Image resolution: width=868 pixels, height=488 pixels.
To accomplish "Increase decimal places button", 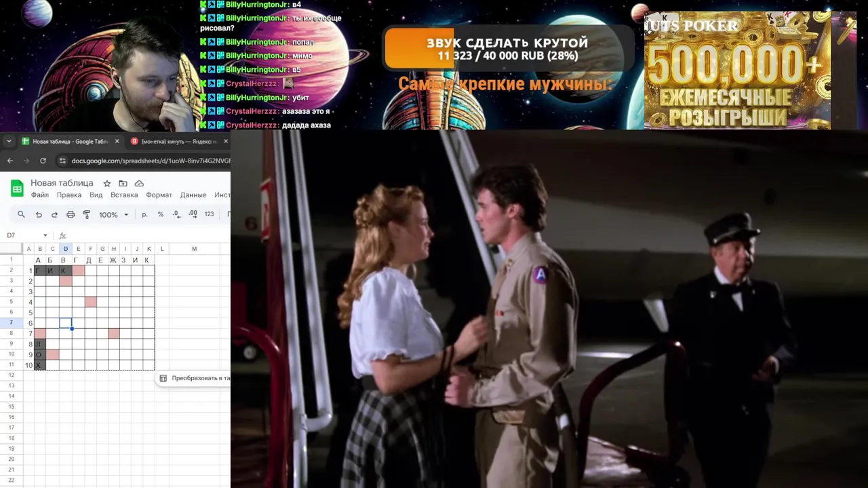I will 193,214.
